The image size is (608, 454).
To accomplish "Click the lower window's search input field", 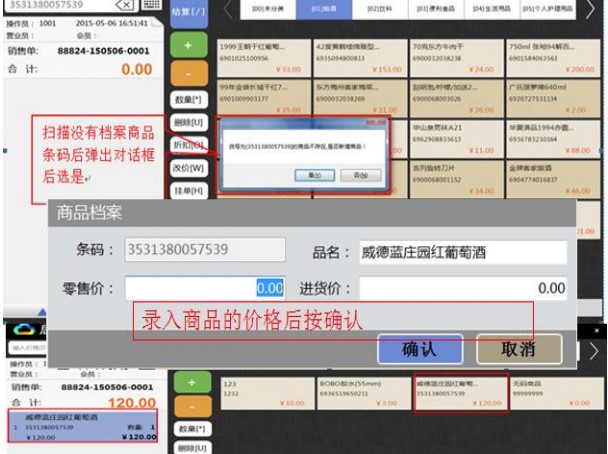I will tap(27, 348).
